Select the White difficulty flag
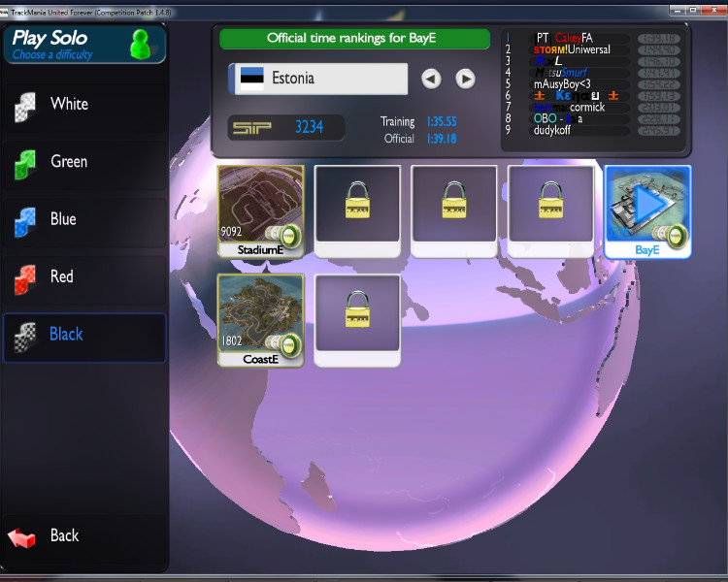Viewport: 728px width, 582px height. click(25, 106)
